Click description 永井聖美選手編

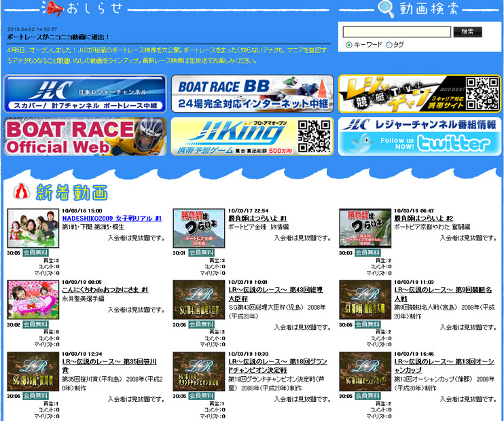[84, 299]
